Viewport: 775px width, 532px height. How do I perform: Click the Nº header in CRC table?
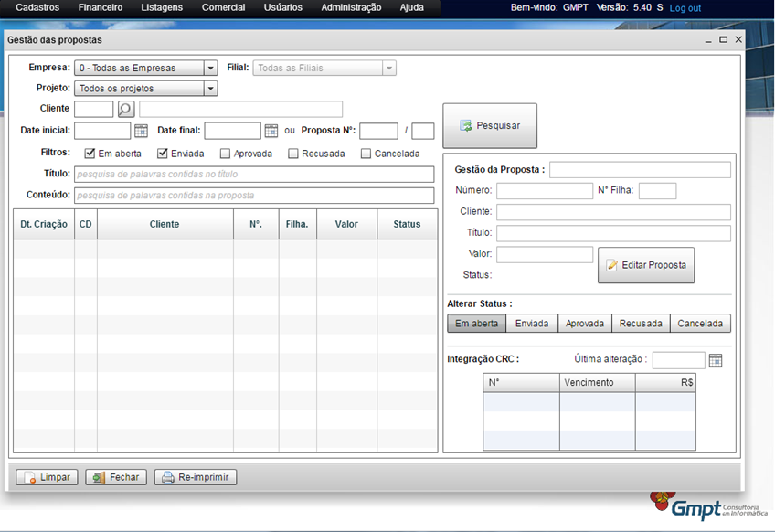(x=522, y=383)
